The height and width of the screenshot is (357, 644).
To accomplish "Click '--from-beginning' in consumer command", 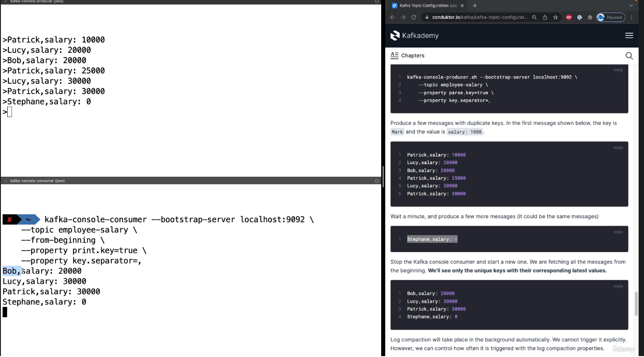I will point(58,240).
